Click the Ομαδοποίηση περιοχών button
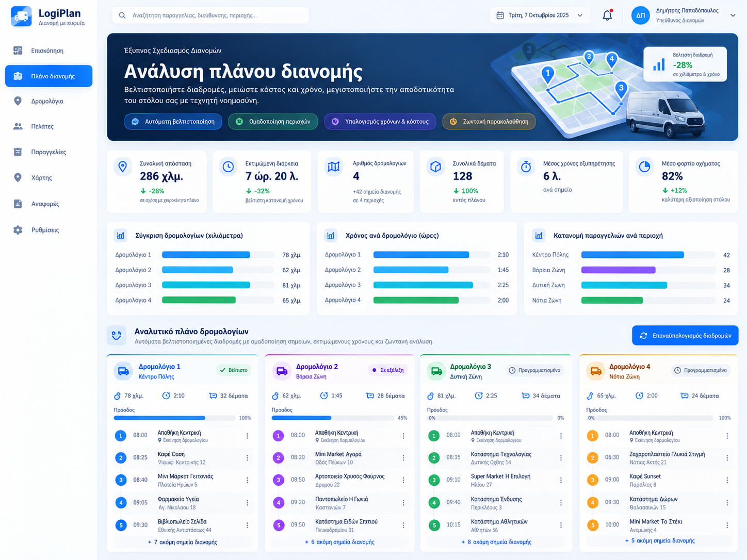This screenshot has width=747, height=560. click(273, 122)
